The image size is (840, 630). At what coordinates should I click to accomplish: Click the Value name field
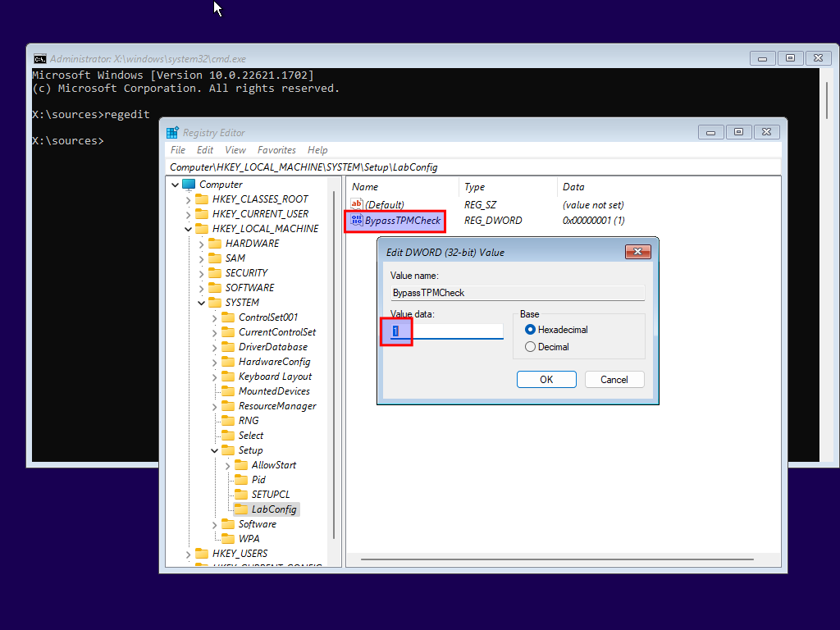click(518, 293)
